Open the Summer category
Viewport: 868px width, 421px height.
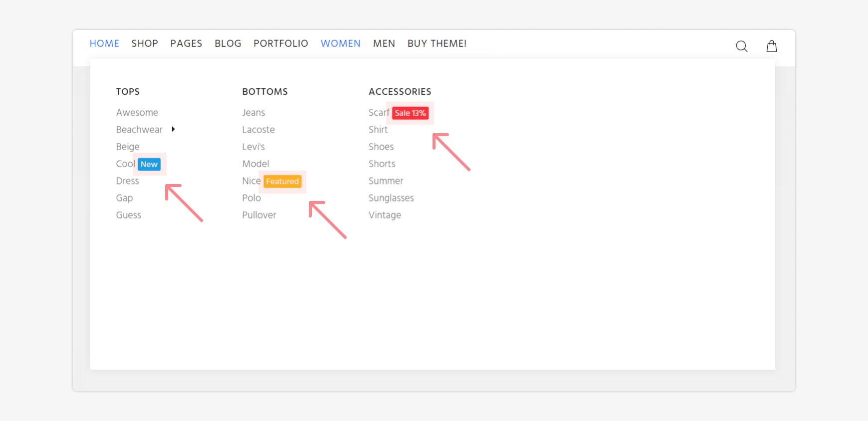pos(386,181)
